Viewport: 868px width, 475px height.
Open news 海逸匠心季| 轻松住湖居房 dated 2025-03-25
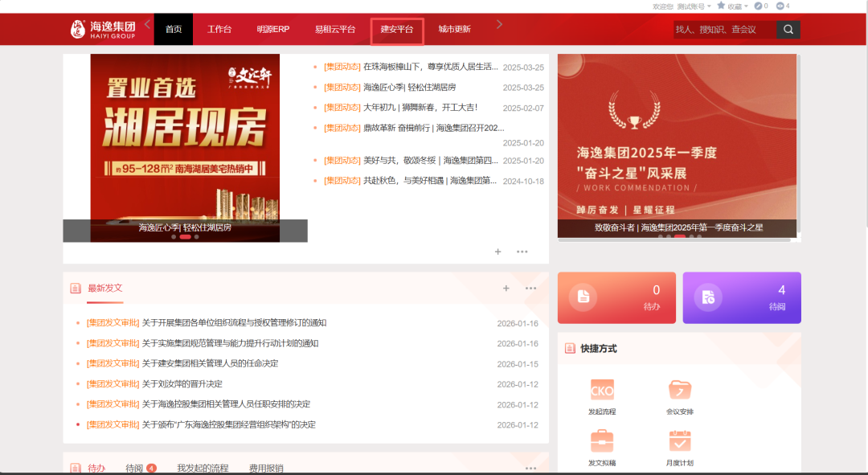(410, 87)
